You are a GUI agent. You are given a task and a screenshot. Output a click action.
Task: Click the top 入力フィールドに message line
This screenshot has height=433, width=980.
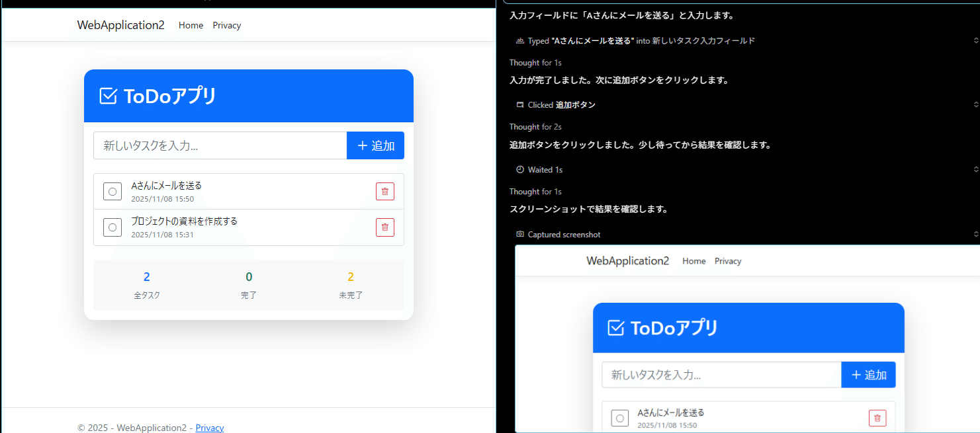pyautogui.click(x=621, y=15)
